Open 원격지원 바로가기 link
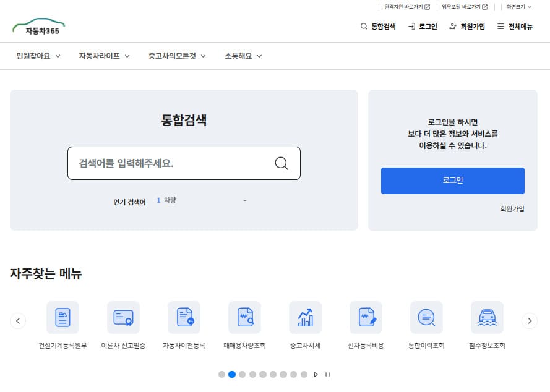Viewport: 550px width, 392px height. tap(403, 7)
